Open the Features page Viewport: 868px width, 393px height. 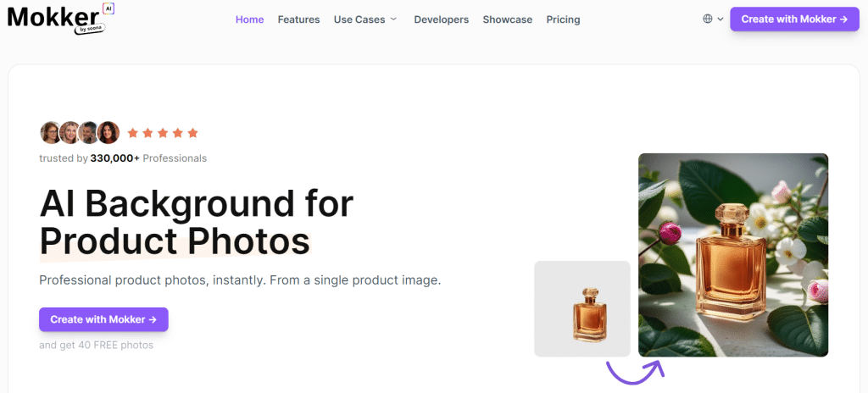[299, 19]
